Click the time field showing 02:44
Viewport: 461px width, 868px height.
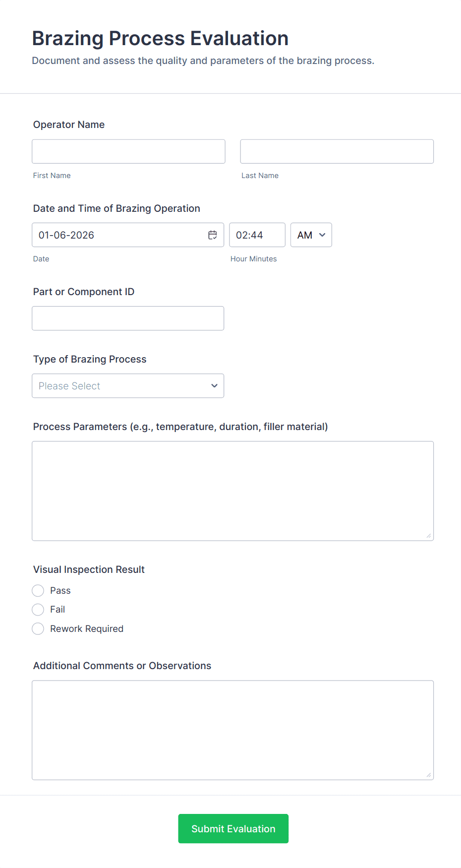257,235
